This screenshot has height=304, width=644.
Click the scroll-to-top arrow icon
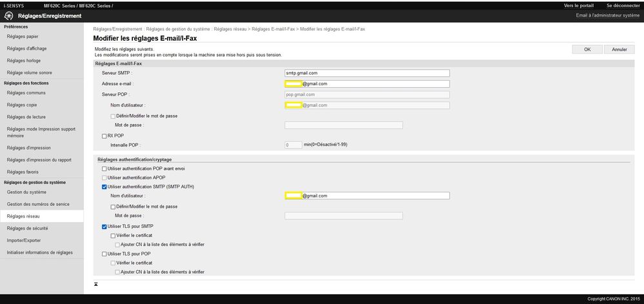[96, 284]
